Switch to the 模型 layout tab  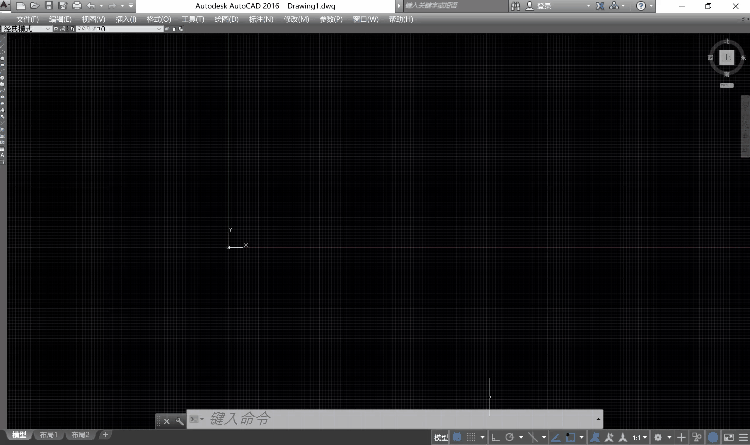tap(16, 436)
